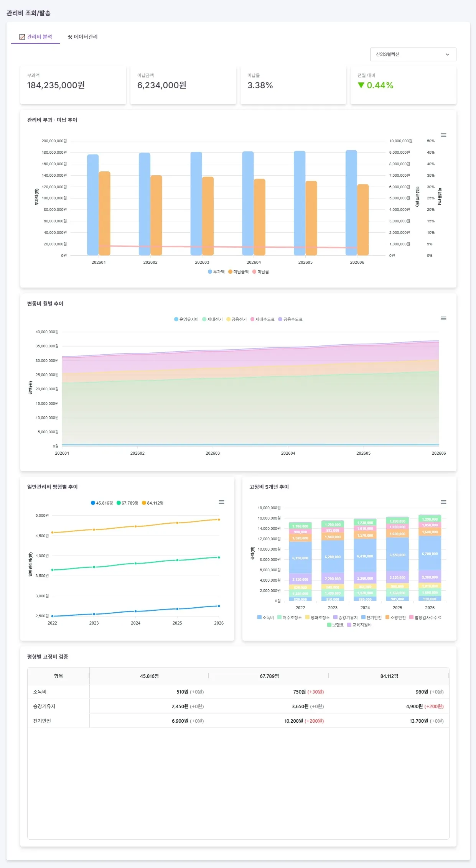Toggle the 보험료 legend item

point(336,625)
